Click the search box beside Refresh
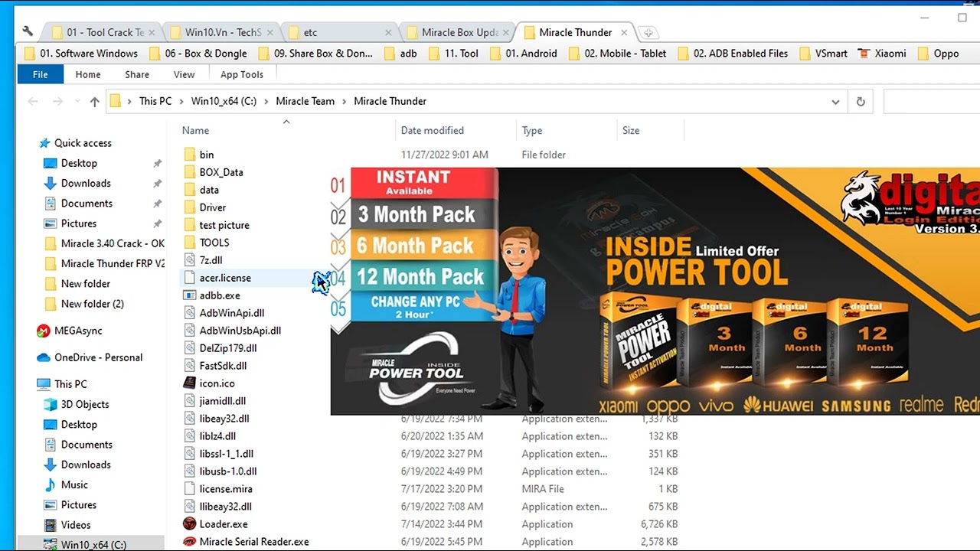 [932, 101]
